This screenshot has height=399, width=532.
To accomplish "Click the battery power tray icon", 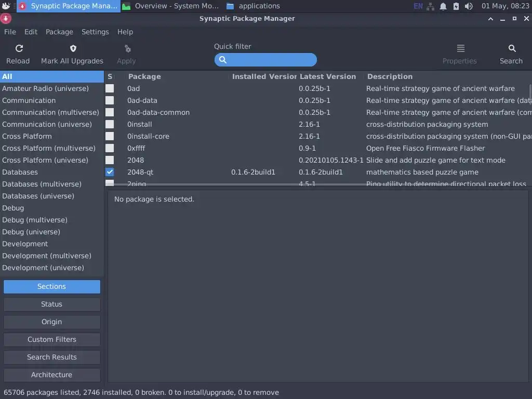I will [x=456, y=6].
